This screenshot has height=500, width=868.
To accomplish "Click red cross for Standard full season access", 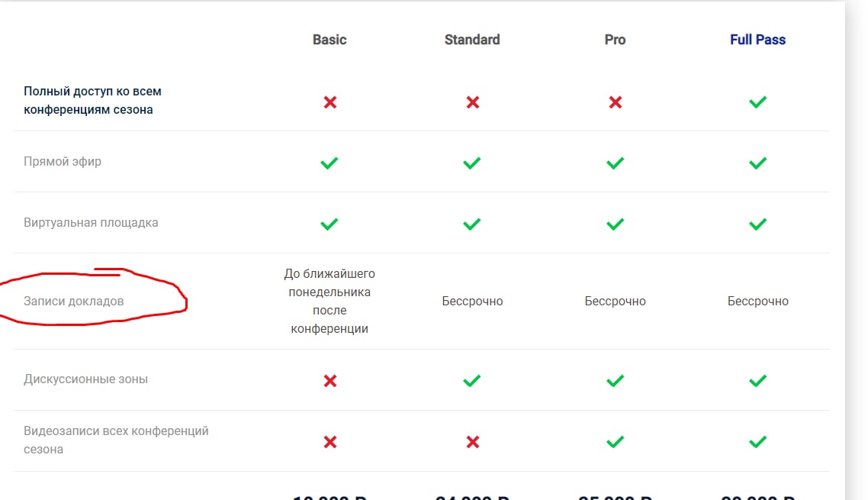I will 473,102.
